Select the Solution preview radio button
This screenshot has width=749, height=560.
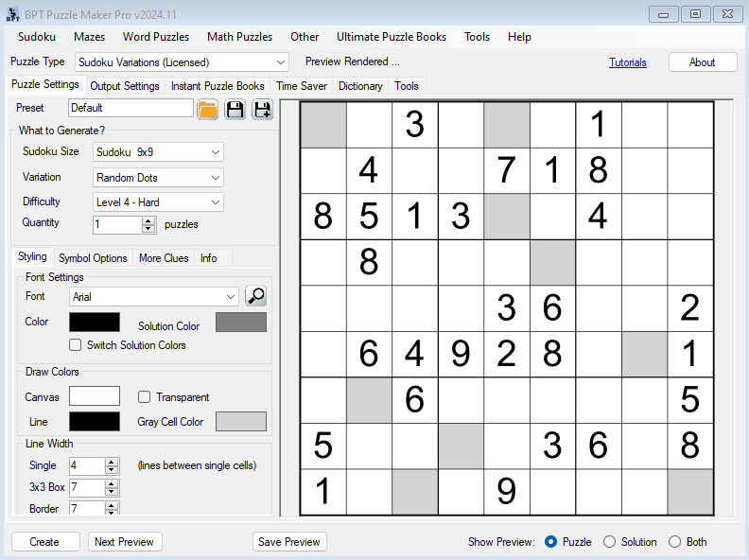tap(610, 542)
